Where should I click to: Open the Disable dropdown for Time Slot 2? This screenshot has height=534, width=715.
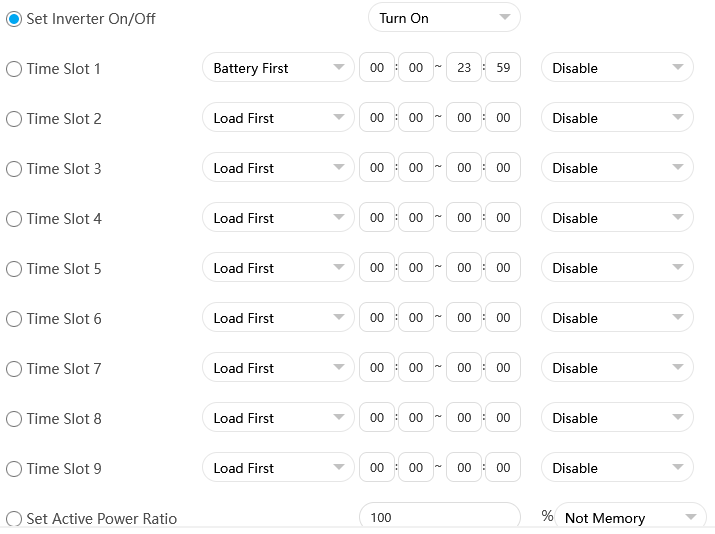617,118
